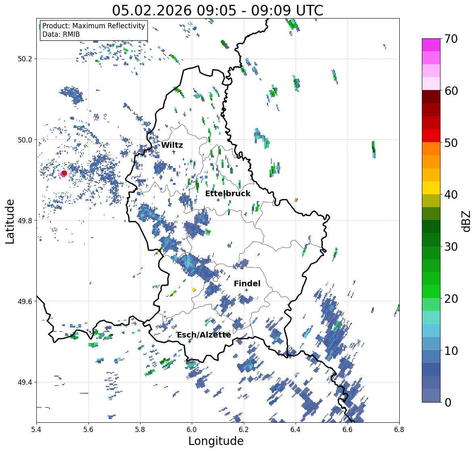Click the orange band just below 50 dBZ
This screenshot has height=451, width=476.
coord(431,149)
